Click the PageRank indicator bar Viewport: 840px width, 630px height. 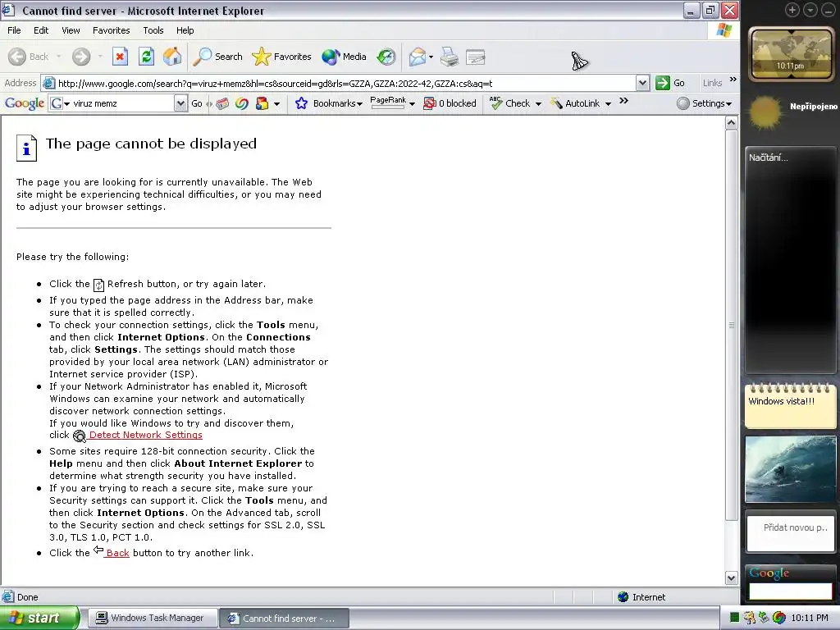click(x=388, y=103)
